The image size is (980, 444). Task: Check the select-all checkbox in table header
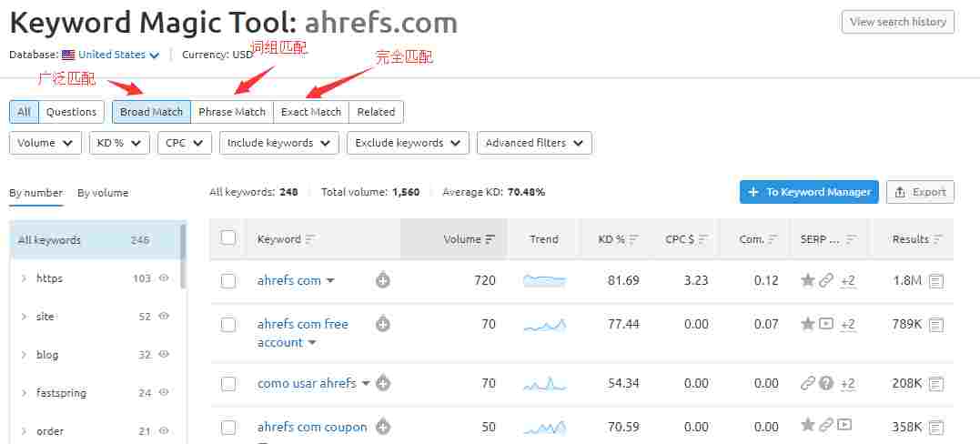pyautogui.click(x=228, y=238)
